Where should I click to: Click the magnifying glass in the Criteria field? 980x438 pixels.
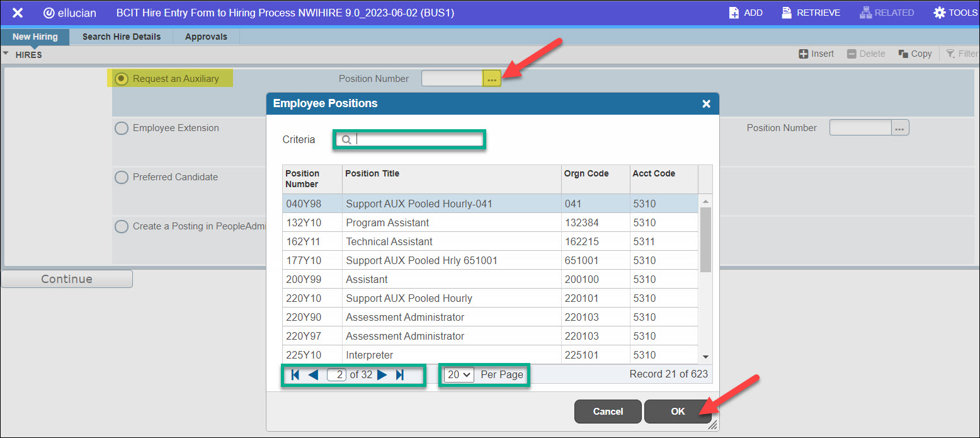pos(346,139)
